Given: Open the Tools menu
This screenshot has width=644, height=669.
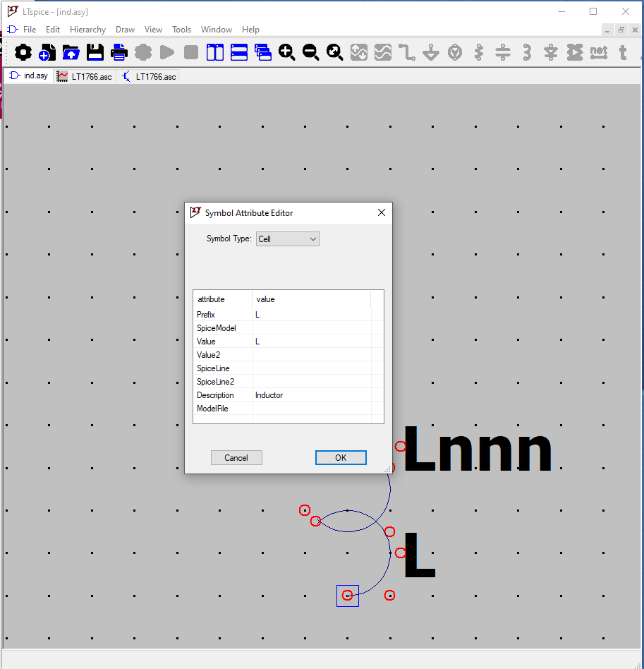Looking at the screenshot, I should (181, 30).
